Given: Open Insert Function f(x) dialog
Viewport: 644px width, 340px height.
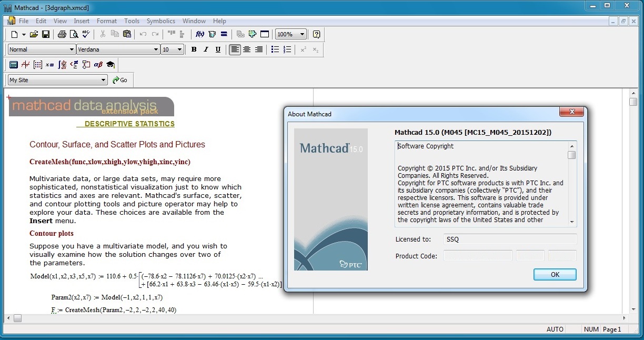Looking at the screenshot, I should (x=200, y=34).
